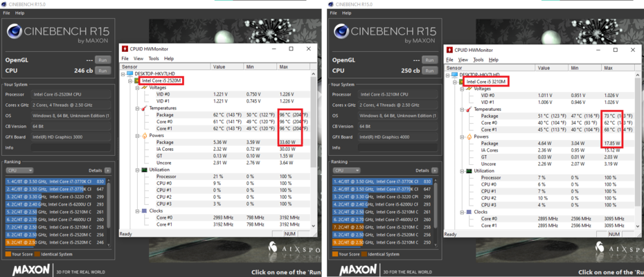
Task: Open the Help menu in the i5 3210M HWMonitor
Action: pyautogui.click(x=494, y=60)
